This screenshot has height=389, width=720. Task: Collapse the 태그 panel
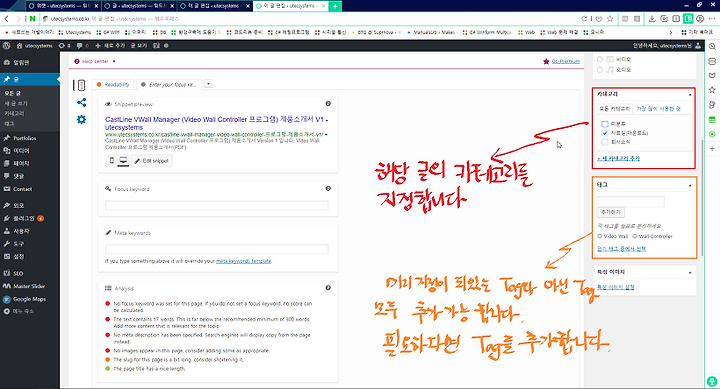(690, 185)
